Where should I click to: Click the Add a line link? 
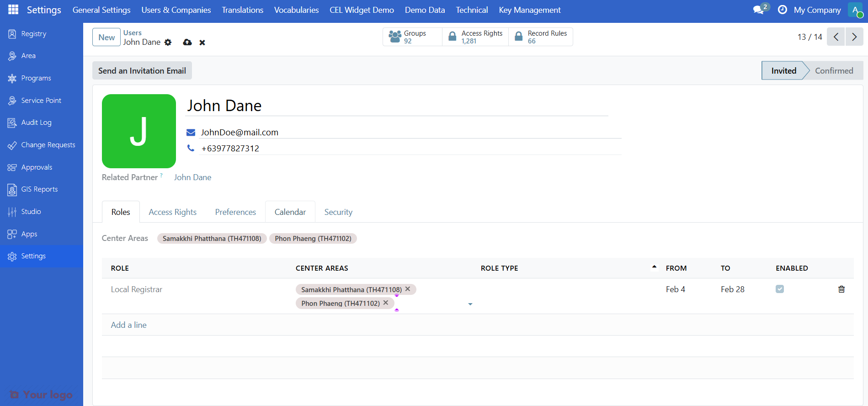128,325
